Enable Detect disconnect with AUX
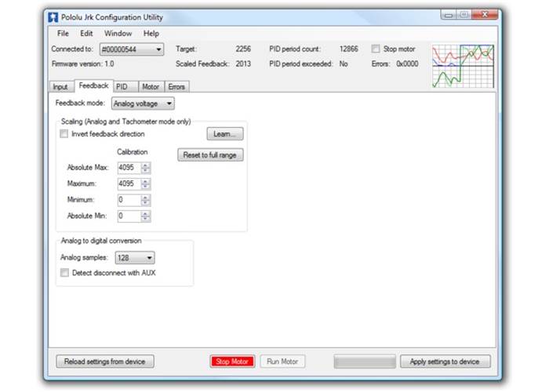This screenshot has height=392, width=549. coord(64,272)
